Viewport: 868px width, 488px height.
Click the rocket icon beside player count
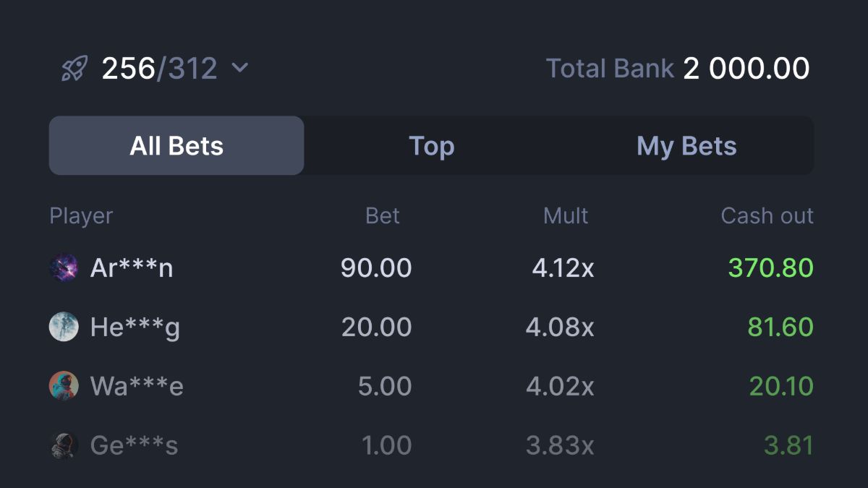75,69
